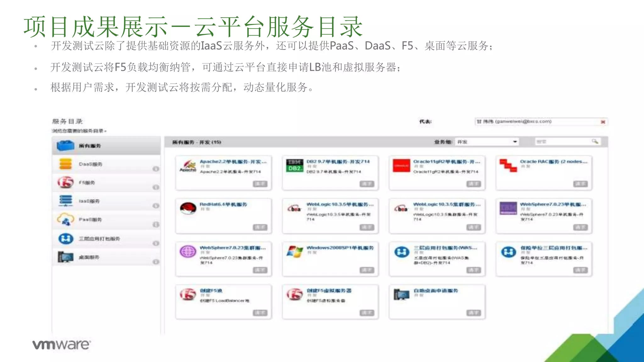Open the 自助桌面申请服务 title link
The width and height of the screenshot is (644, 362).
click(x=436, y=291)
